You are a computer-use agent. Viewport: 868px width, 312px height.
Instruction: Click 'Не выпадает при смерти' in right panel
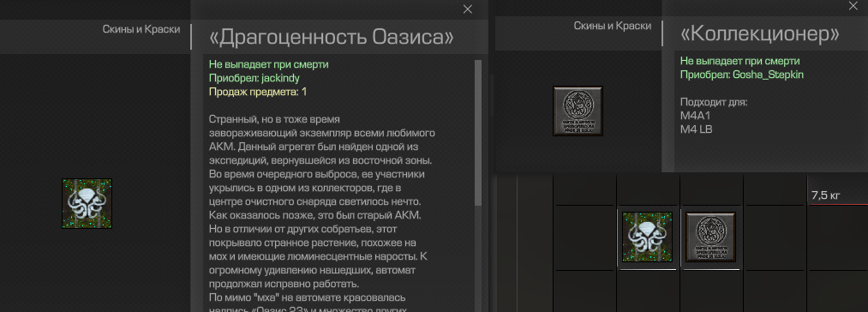739,61
